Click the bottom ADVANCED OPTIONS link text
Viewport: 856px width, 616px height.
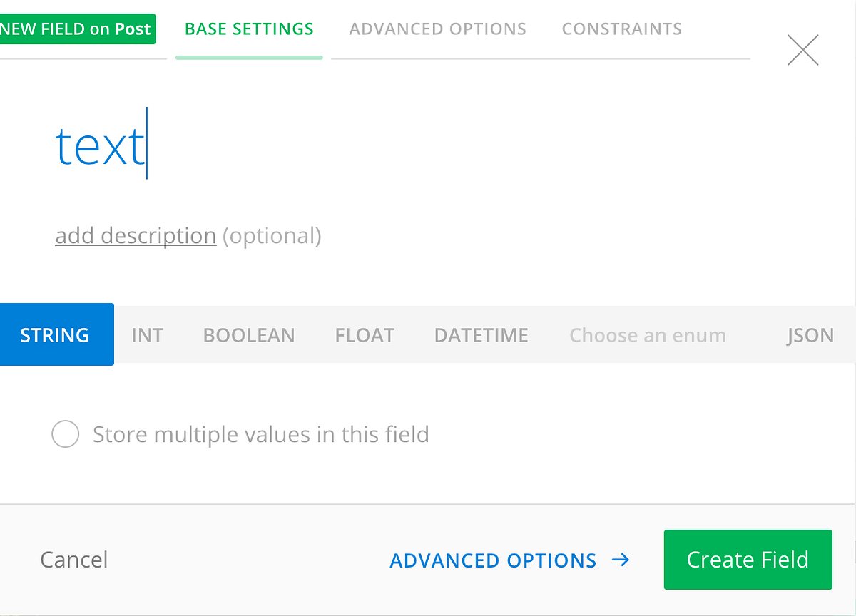coord(493,560)
